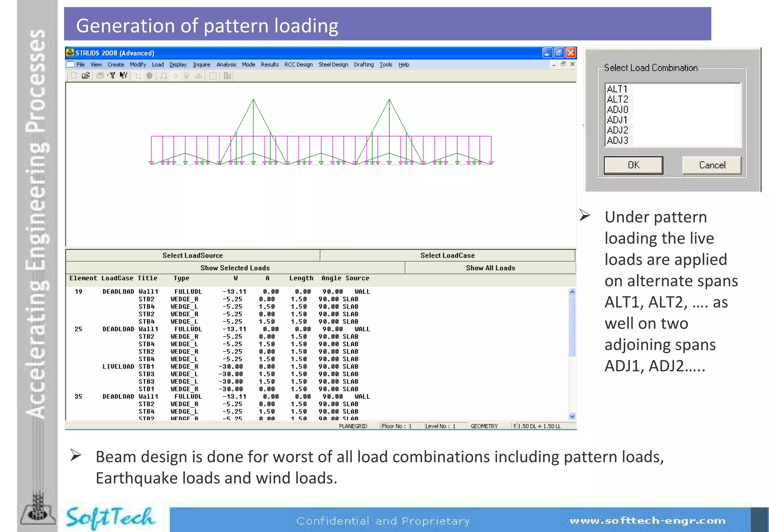Image resolution: width=769 pixels, height=532 pixels.
Task: Select ADJ2 in the load combination list
Action: pos(617,130)
